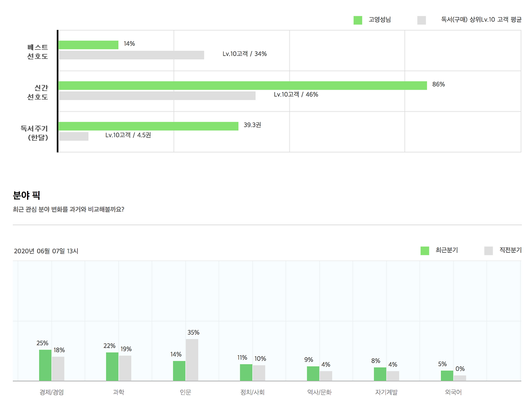Click the gray 정치/사회 직전분기 bar
Viewport: 532px width, 407px height.
pos(259,373)
